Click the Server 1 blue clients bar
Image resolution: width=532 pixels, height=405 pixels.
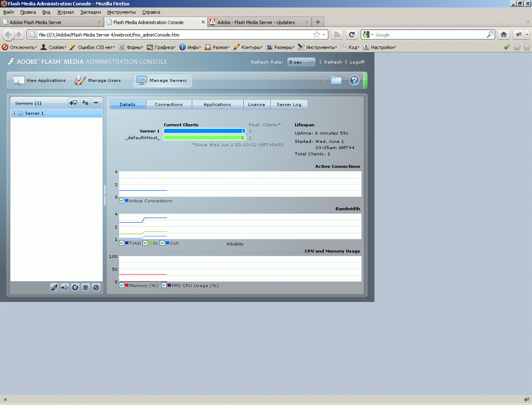click(204, 131)
